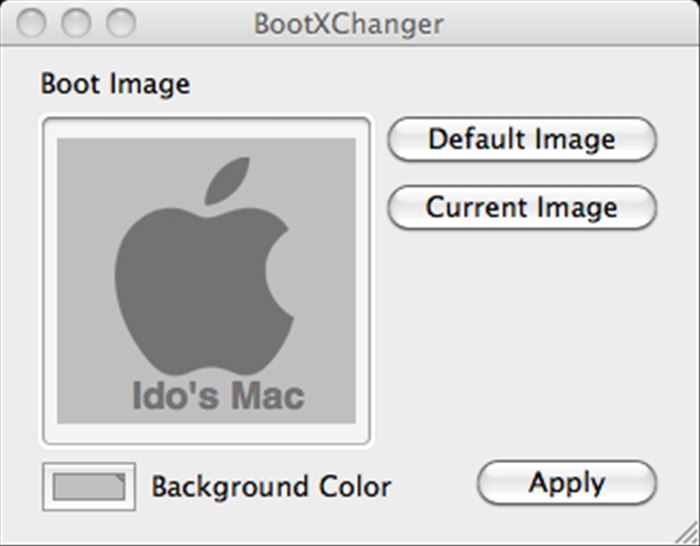
Task: Click the BootXChanger title bar text
Action: click(x=349, y=24)
